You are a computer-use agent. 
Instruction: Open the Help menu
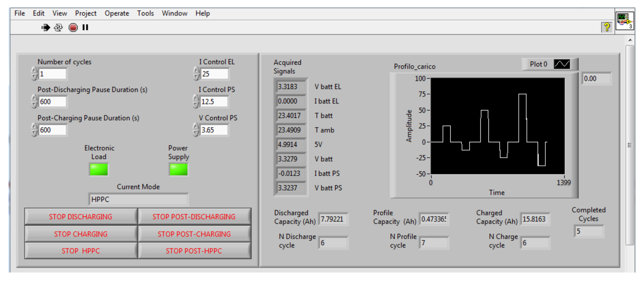[203, 13]
